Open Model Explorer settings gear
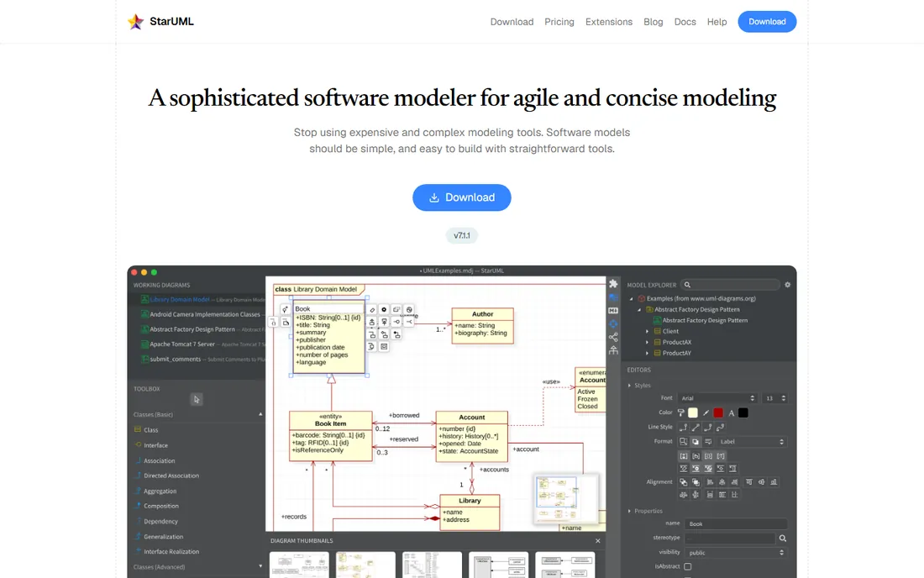 [787, 285]
